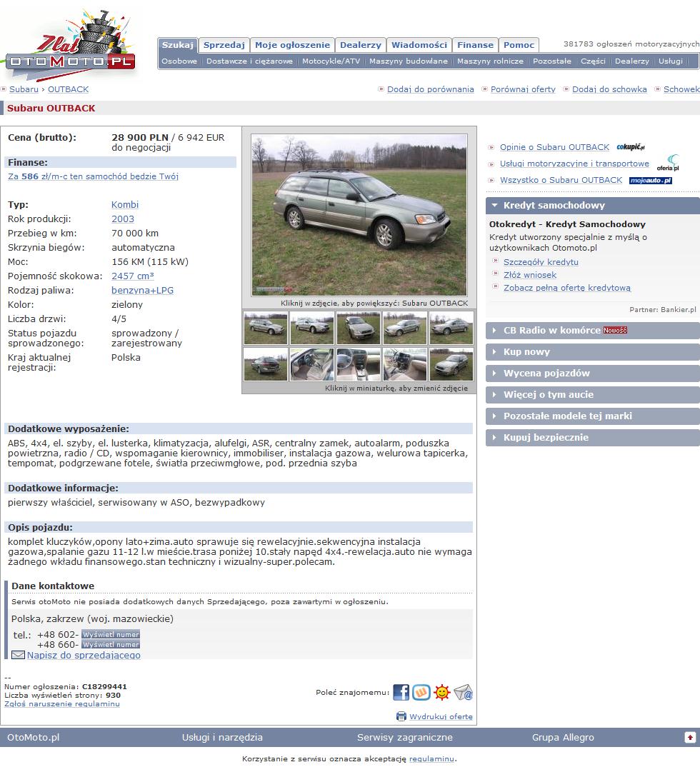Viewport: 700px width, 777px height.
Task: Expand Pozostałe modele tej marki panel
Action: click(592, 416)
